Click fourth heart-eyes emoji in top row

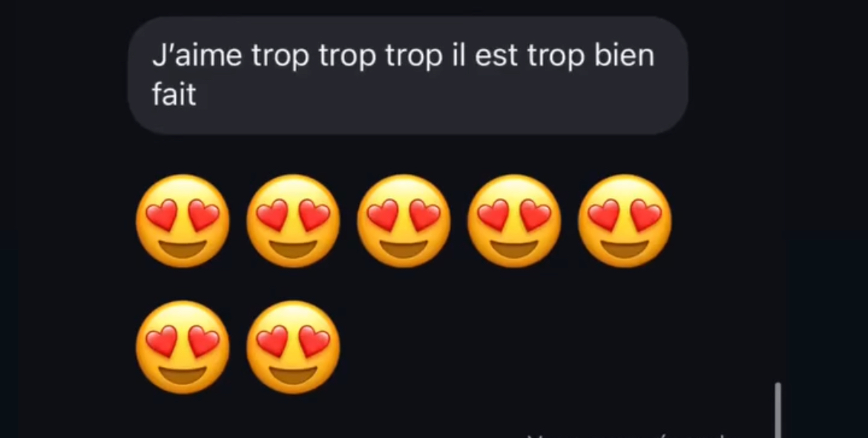(514, 221)
